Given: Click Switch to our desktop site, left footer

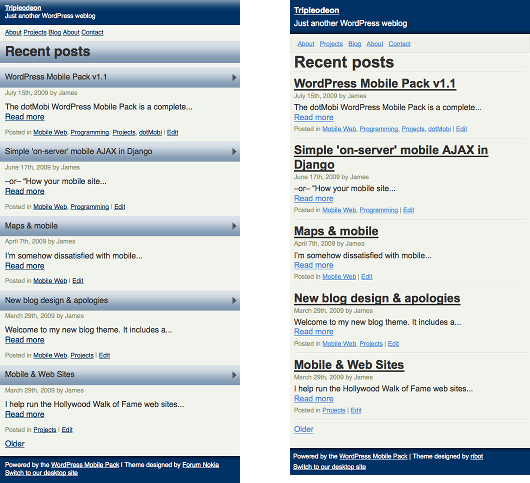Looking at the screenshot, I should 41,473.
